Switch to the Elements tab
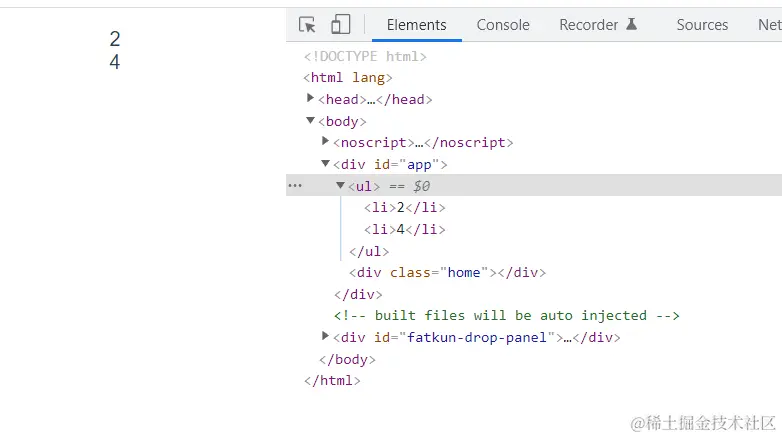Viewport: 782px width, 438px height. (416, 24)
